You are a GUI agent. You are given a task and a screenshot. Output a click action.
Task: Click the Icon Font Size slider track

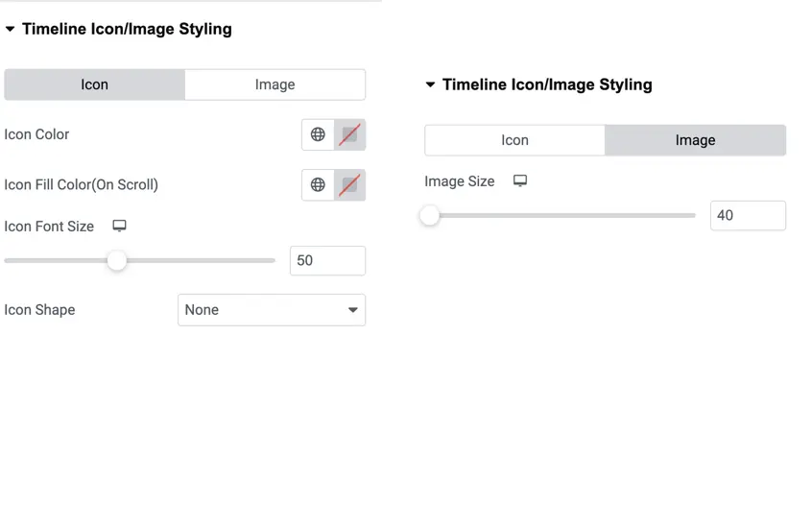140,260
